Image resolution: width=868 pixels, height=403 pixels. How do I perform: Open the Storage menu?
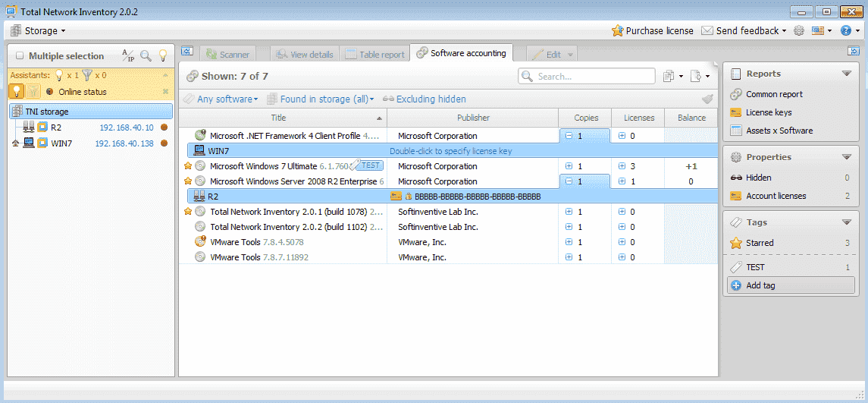click(x=38, y=30)
